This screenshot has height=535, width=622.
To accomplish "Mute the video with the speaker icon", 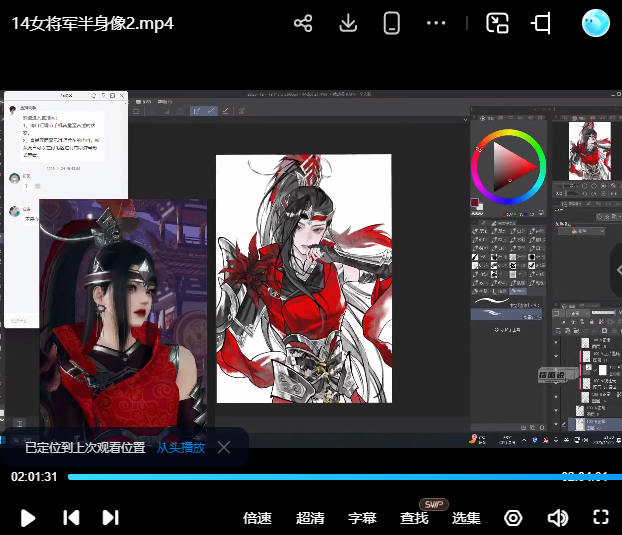I will (x=558, y=518).
